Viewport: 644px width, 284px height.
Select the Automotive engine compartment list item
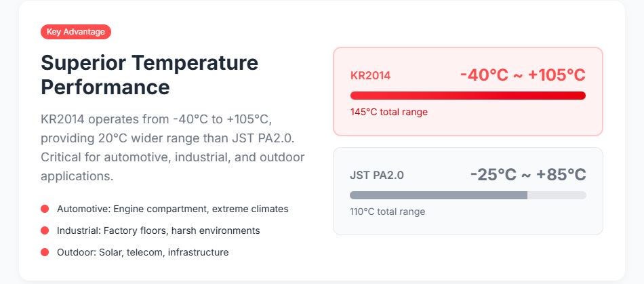172,209
